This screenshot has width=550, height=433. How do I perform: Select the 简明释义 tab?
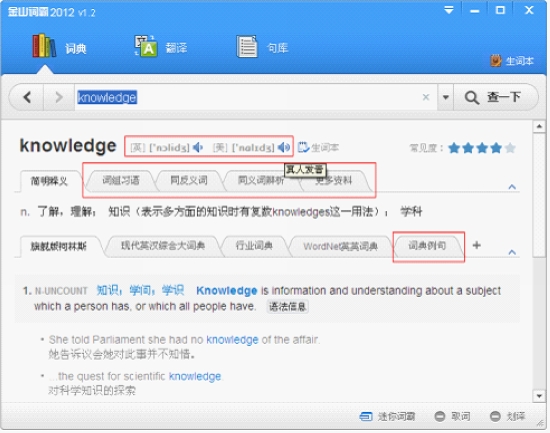point(49,181)
